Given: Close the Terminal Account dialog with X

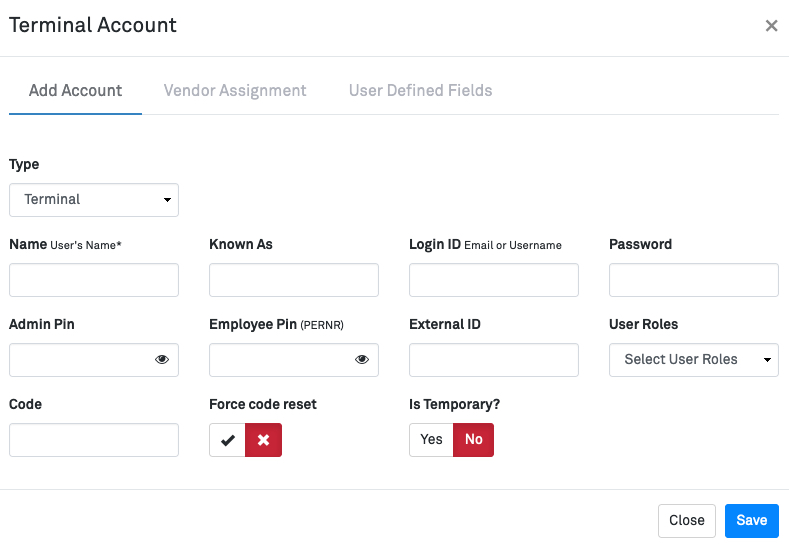Looking at the screenshot, I should pyautogui.click(x=771, y=26).
